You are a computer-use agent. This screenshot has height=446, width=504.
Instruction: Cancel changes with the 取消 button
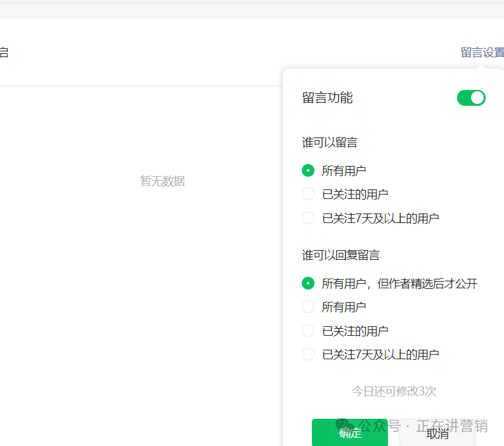[437, 433]
